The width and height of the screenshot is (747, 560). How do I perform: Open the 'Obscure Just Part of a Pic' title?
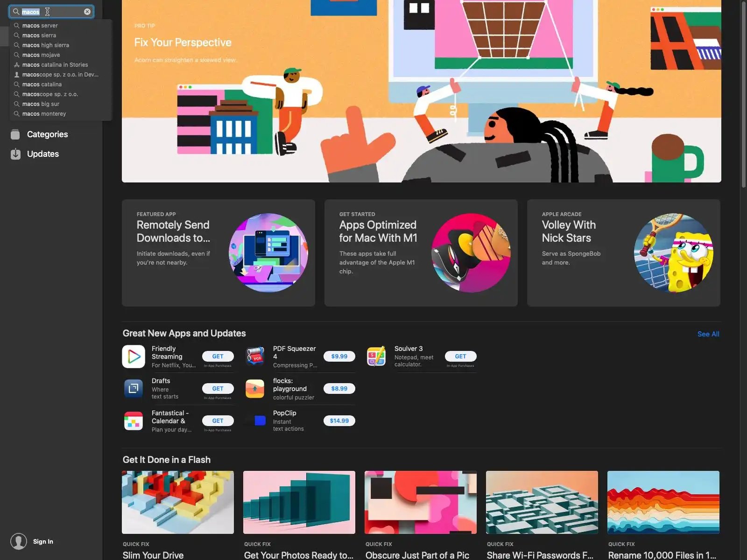pyautogui.click(x=417, y=555)
